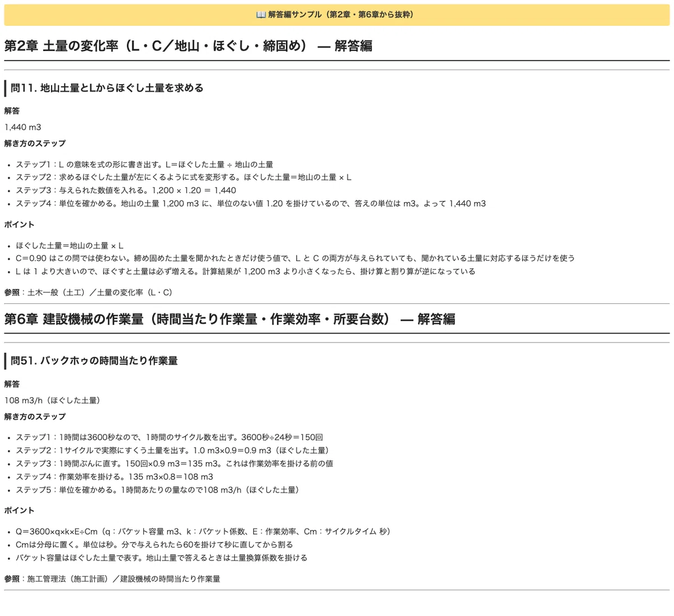Select the point ほぐした土量＝地山の土量 × L
674x616 pixels.
70,245
